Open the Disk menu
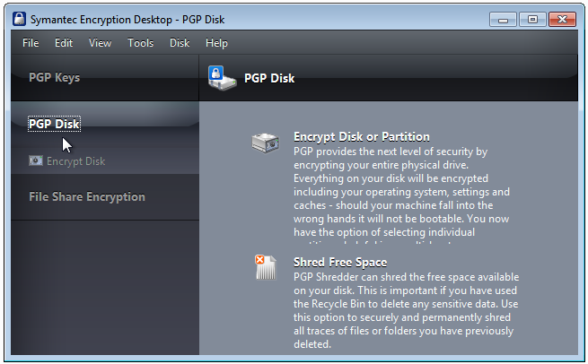 (x=180, y=43)
